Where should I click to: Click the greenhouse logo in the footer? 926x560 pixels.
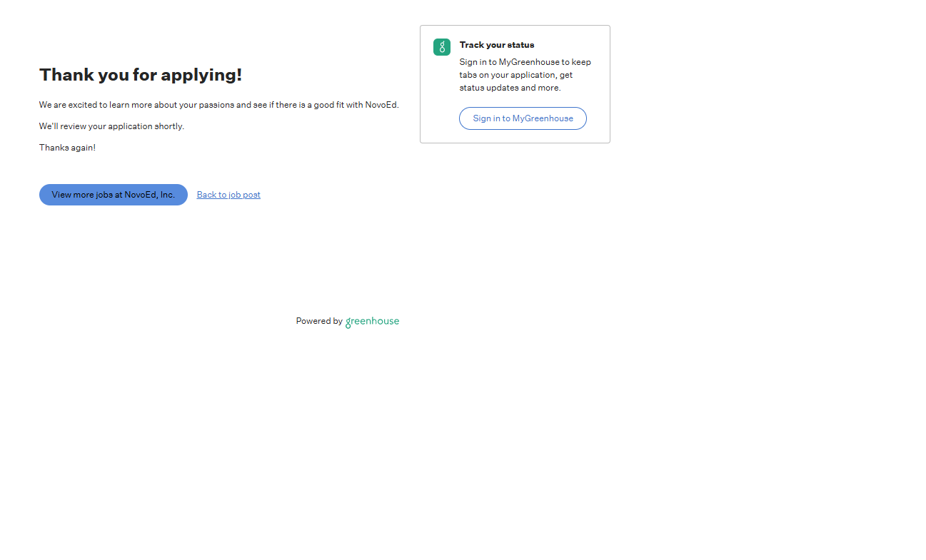tap(372, 322)
